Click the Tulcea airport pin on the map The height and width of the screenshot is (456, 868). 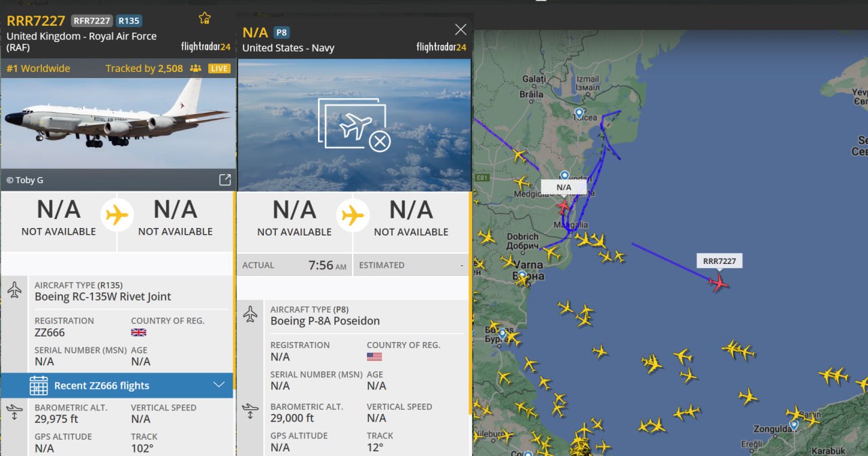578,113
